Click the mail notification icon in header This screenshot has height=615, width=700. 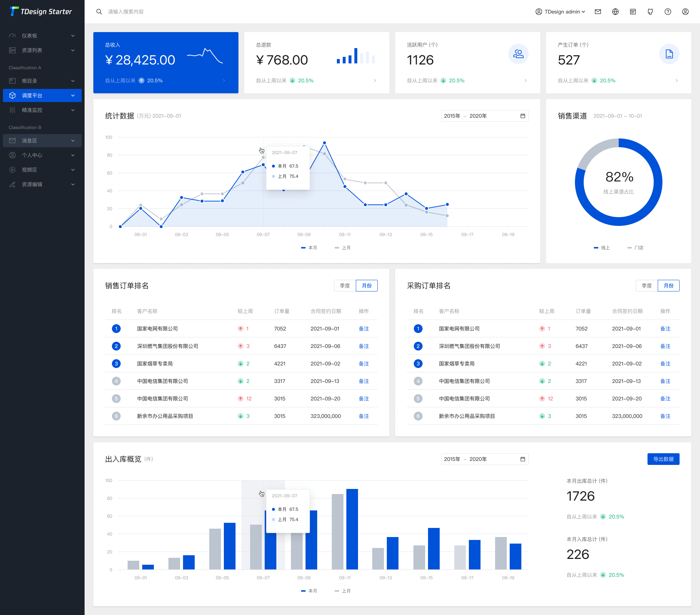[598, 12]
